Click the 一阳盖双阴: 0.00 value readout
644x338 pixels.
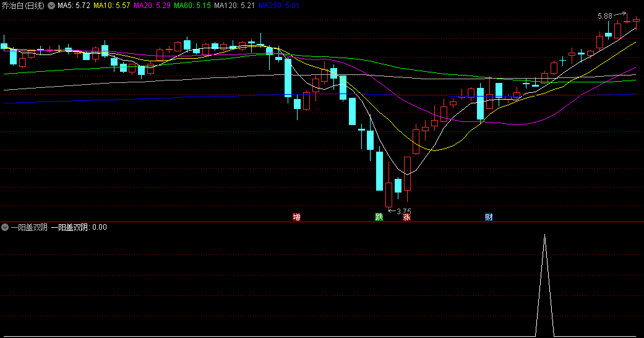(79, 227)
